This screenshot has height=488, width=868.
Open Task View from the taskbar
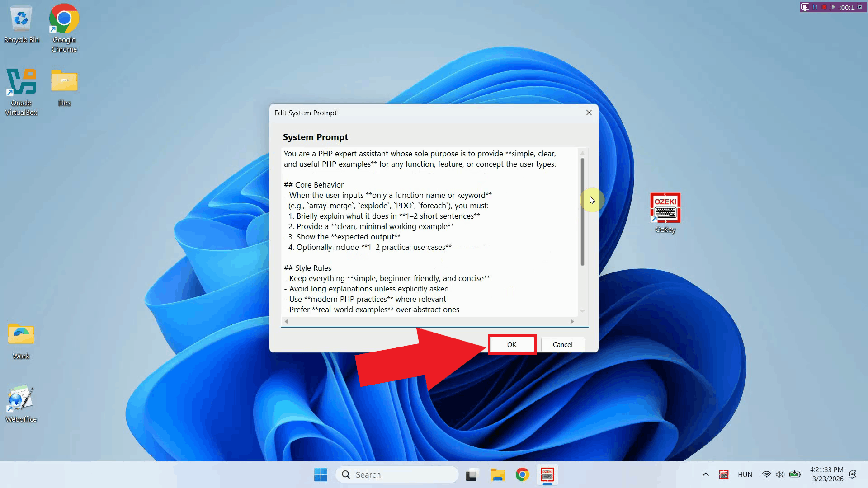472,474
